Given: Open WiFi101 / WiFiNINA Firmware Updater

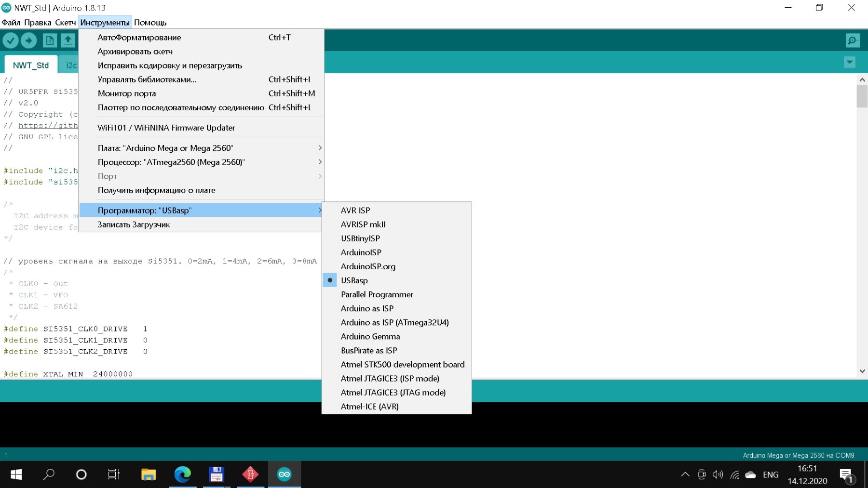Looking at the screenshot, I should pos(201,128).
